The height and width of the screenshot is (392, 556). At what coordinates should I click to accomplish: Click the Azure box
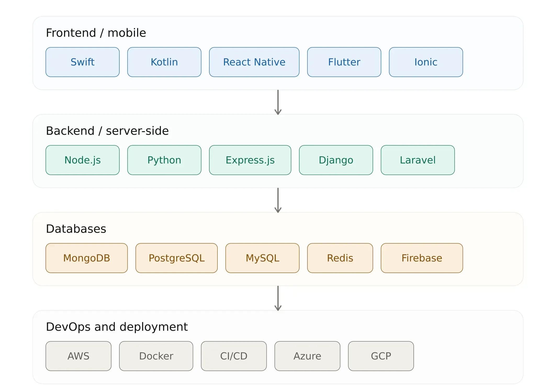(307, 356)
